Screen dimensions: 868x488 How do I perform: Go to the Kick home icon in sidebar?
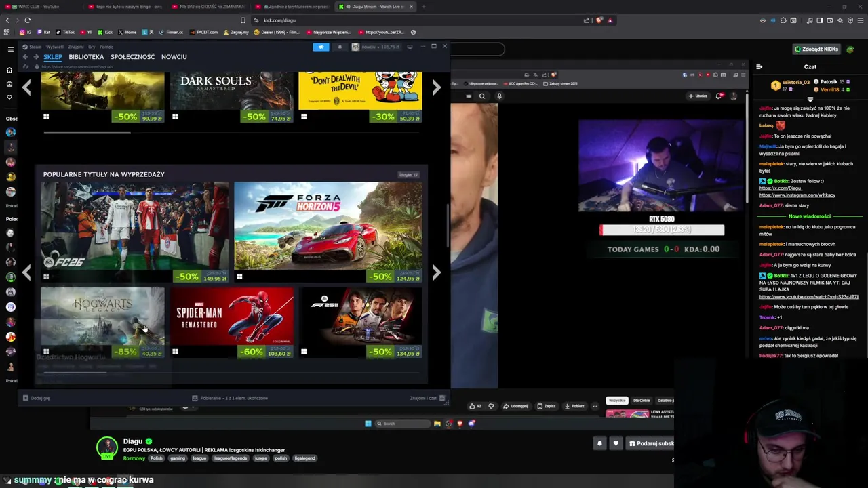coord(9,70)
